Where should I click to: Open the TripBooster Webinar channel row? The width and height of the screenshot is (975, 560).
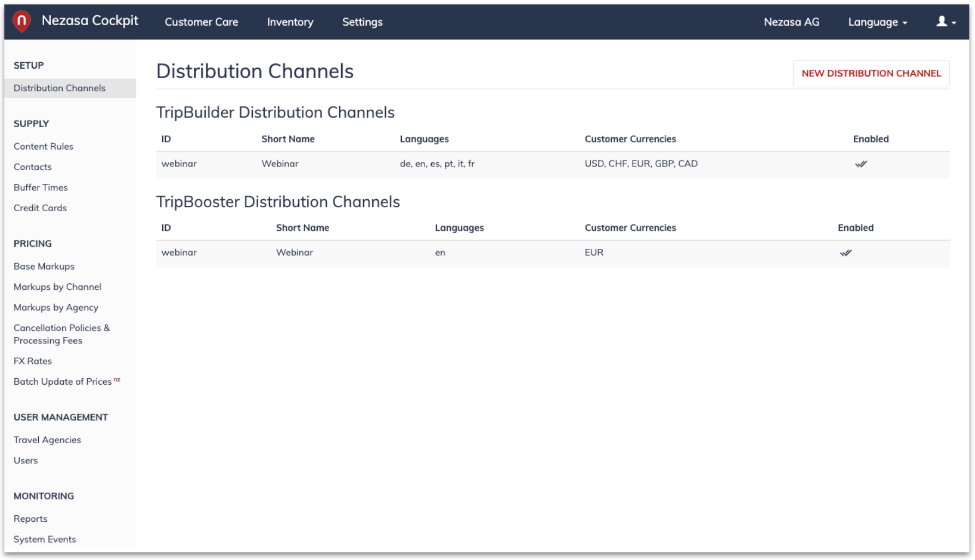(552, 253)
